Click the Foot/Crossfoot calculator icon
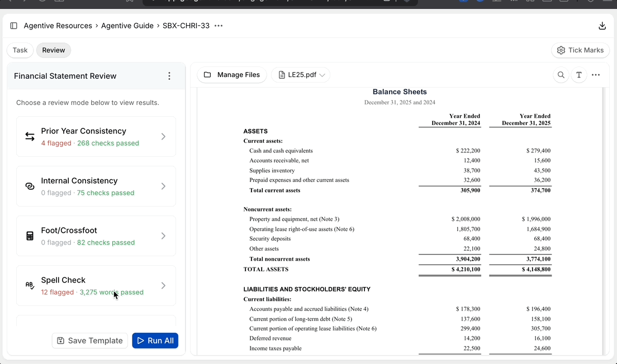 [30, 236]
